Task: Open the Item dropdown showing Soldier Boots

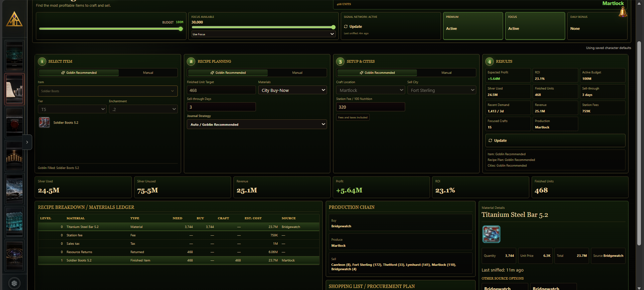Action: tap(107, 91)
